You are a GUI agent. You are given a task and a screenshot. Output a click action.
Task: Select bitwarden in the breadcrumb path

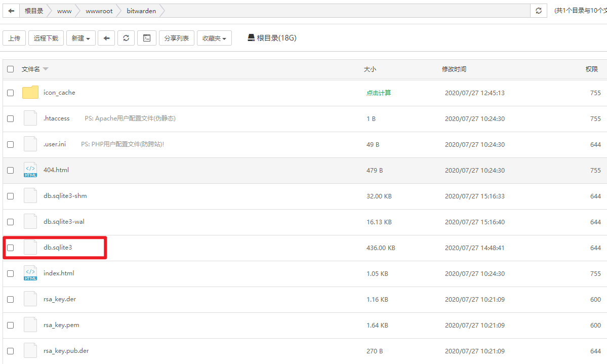click(142, 11)
